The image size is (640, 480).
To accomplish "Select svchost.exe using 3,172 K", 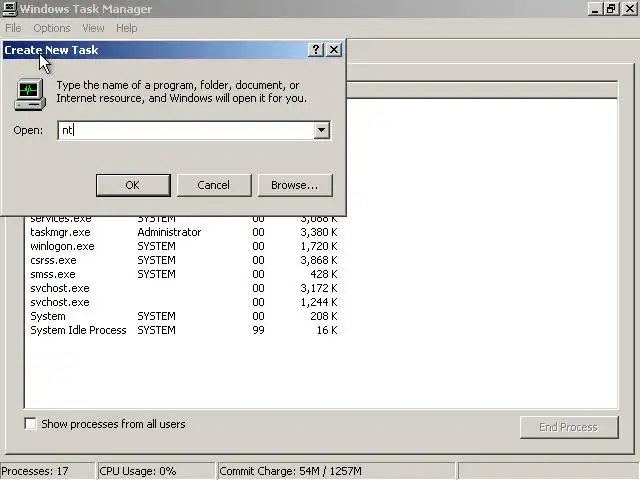I will [184, 288].
